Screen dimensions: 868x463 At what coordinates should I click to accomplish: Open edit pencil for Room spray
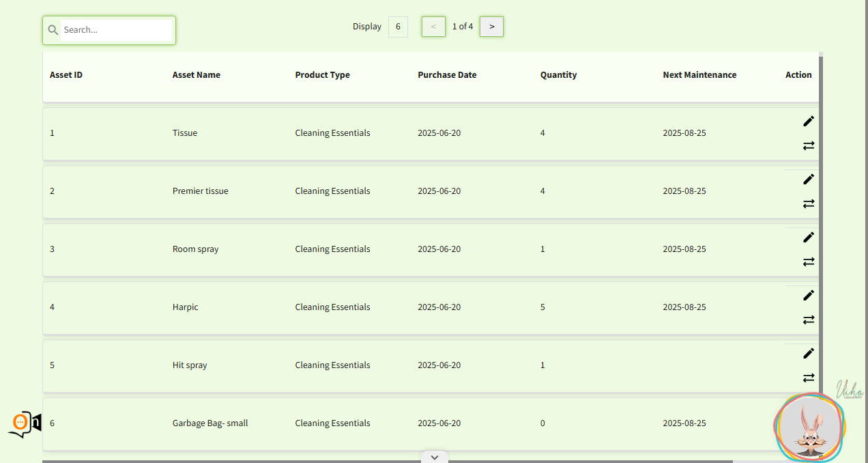coord(809,237)
